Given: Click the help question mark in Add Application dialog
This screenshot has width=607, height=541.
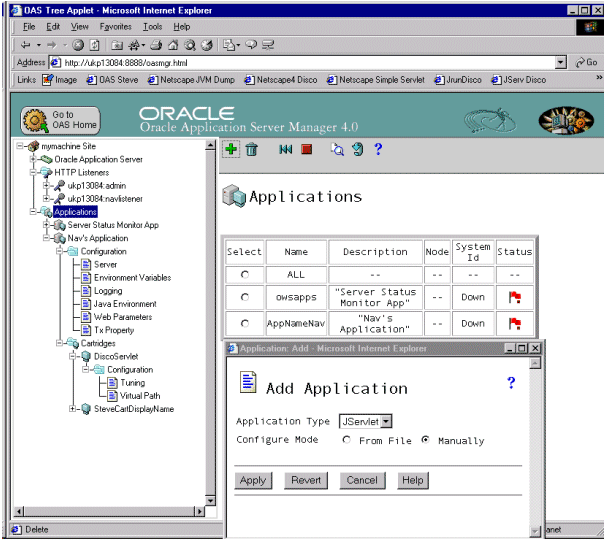Looking at the screenshot, I should [511, 383].
